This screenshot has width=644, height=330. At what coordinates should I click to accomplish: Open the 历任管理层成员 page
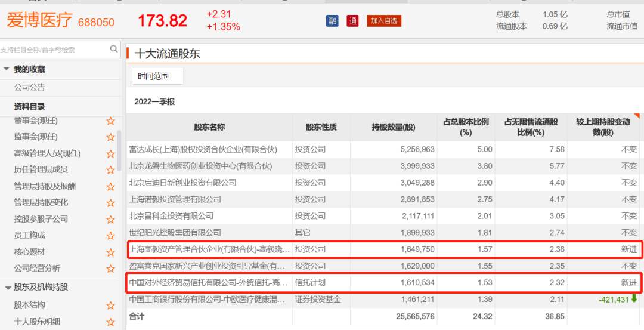(41, 169)
